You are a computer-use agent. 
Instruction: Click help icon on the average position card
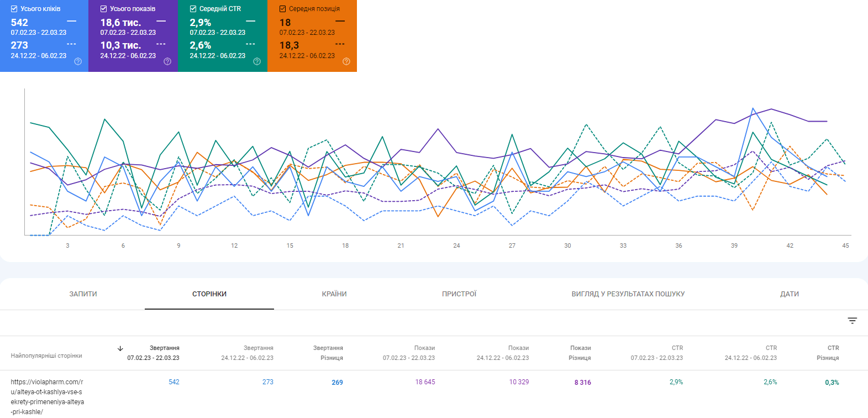[346, 61]
